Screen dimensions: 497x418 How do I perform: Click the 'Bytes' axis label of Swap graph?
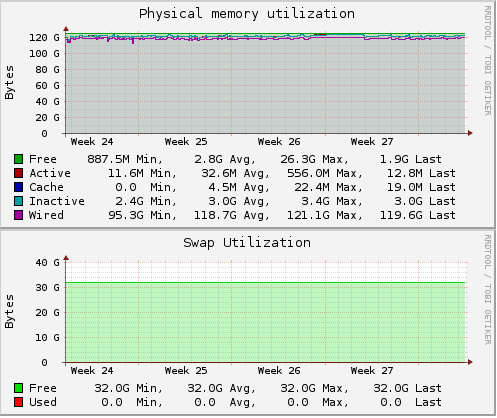point(9,311)
